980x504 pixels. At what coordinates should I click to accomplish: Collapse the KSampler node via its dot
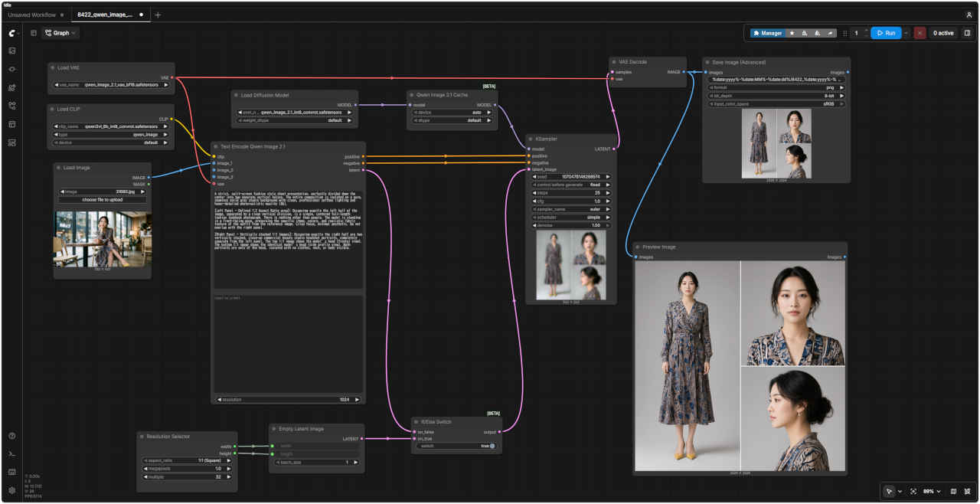coord(531,139)
